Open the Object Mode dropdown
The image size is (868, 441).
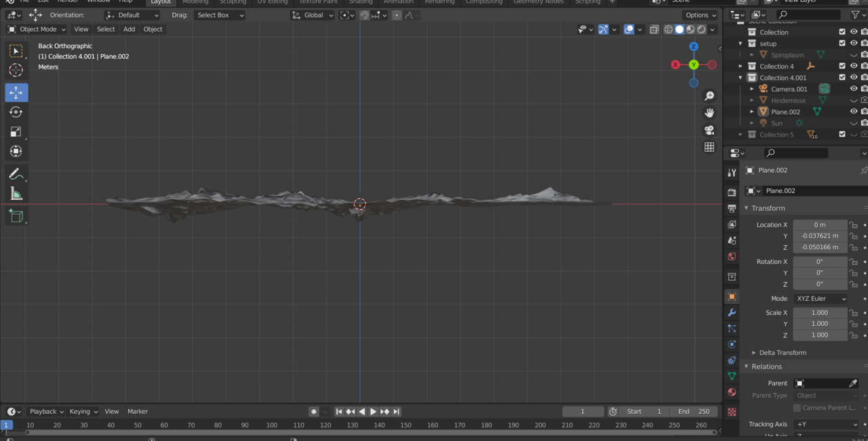coord(37,29)
